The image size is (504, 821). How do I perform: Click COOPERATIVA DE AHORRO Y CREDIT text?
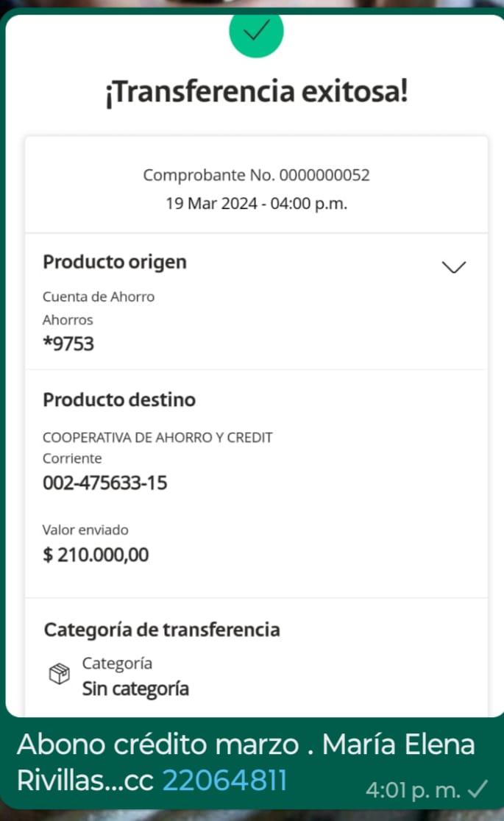[x=157, y=438]
